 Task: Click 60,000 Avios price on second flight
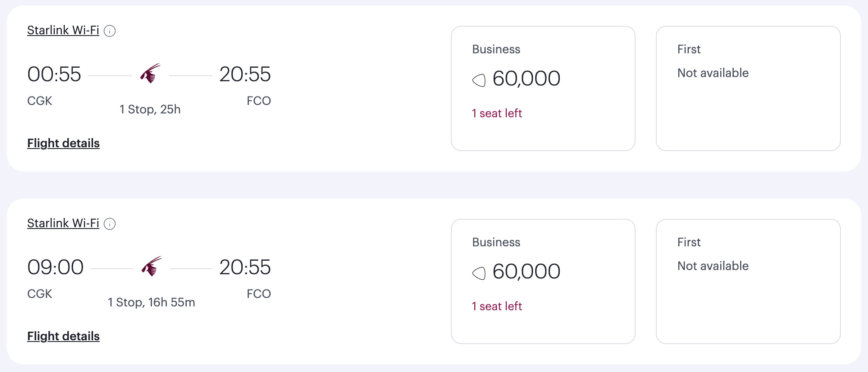[526, 272]
